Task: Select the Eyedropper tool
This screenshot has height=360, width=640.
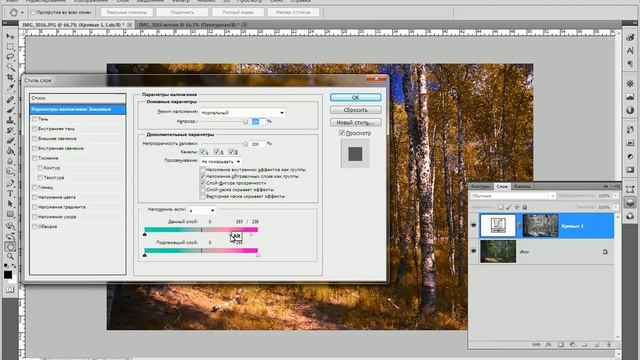Action: click(x=10, y=88)
